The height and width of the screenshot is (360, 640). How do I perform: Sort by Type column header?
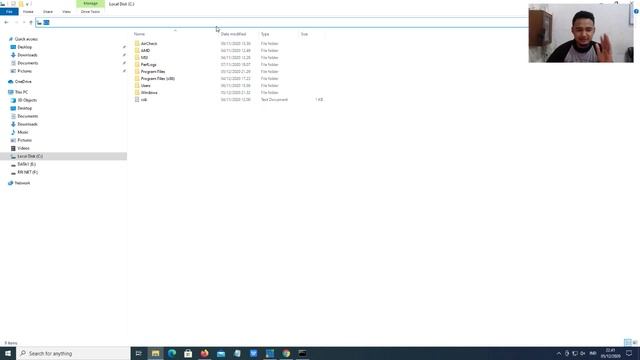pyautogui.click(x=265, y=34)
